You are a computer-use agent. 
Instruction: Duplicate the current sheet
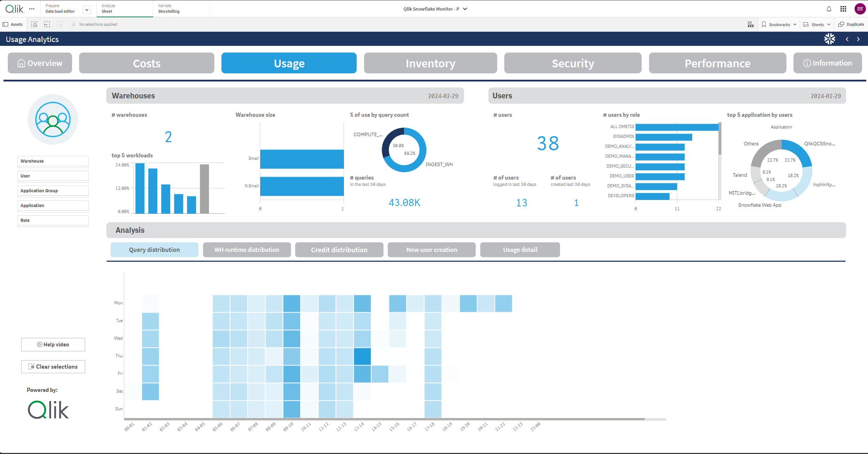851,24
